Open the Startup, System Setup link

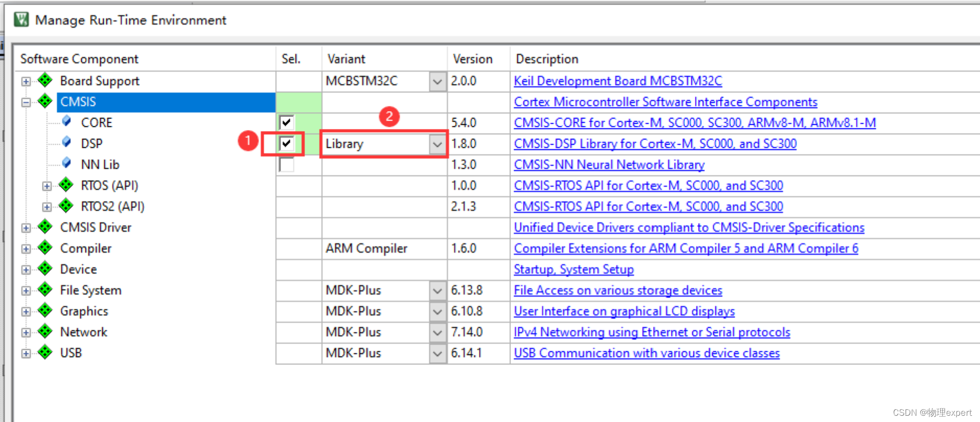pyautogui.click(x=574, y=270)
